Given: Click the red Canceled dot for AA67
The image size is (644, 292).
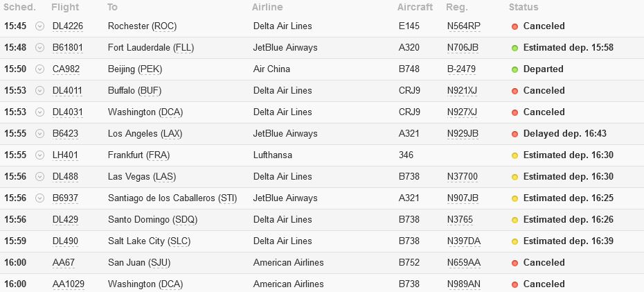Looking at the screenshot, I should (515, 263).
